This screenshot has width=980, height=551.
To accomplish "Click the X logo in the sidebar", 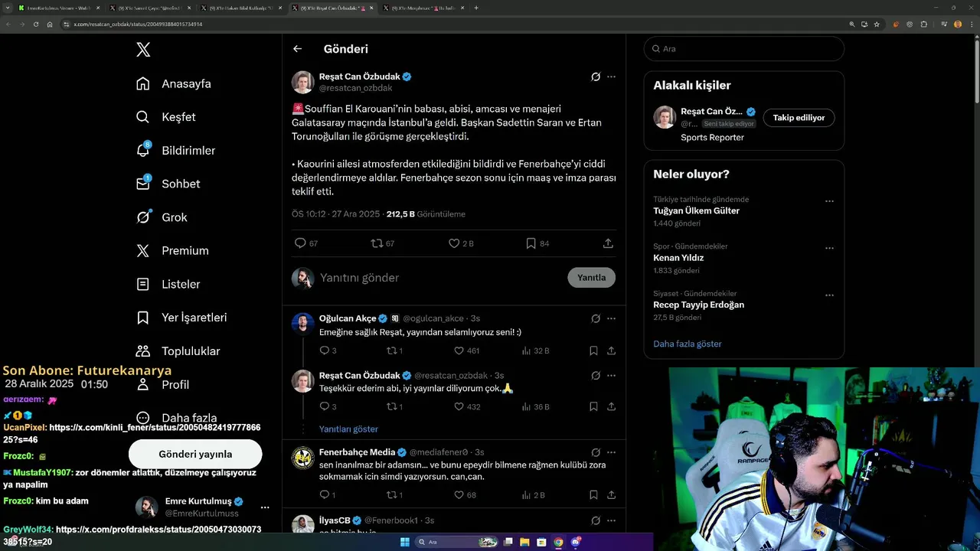I will (143, 50).
